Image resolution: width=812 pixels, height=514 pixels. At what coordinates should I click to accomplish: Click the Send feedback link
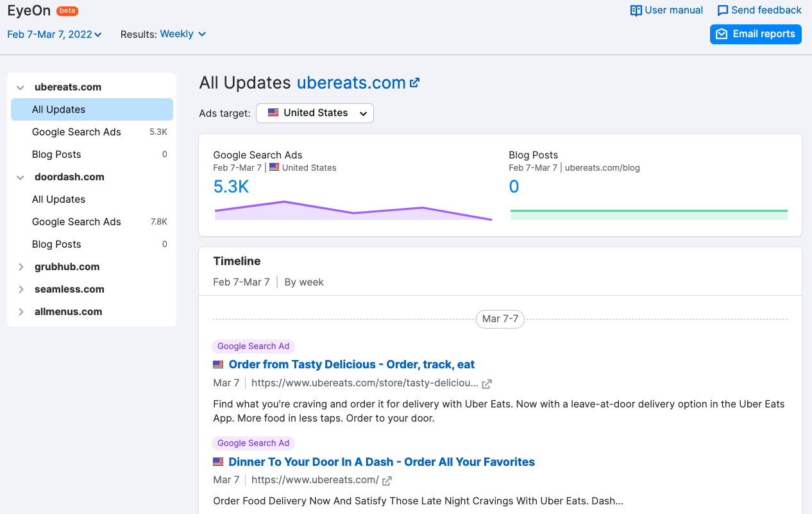pos(759,10)
